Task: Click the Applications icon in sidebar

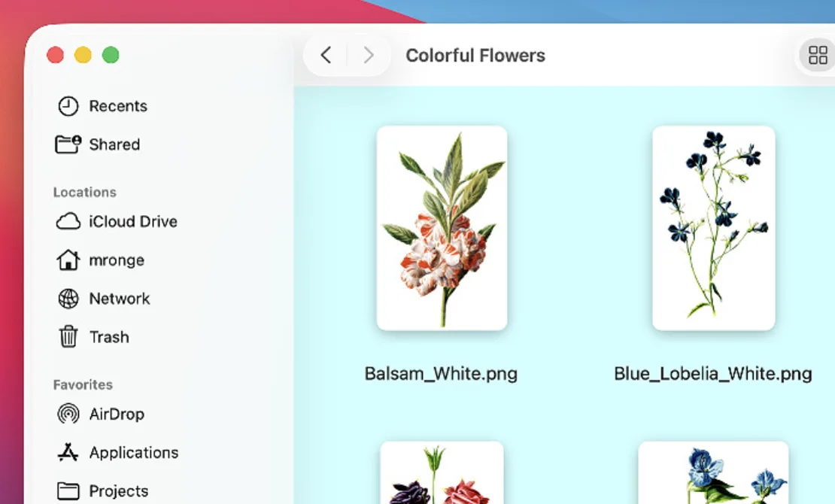Action: (68, 452)
